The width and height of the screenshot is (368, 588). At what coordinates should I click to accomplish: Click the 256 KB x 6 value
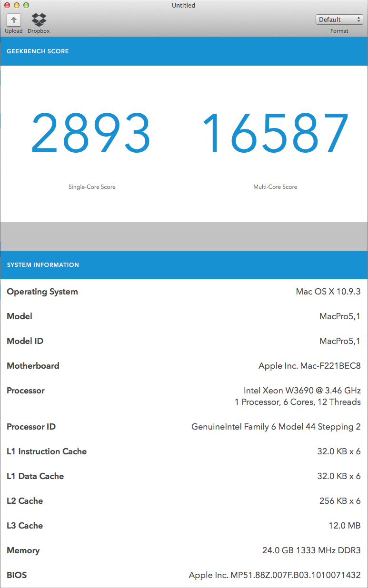[x=340, y=501]
